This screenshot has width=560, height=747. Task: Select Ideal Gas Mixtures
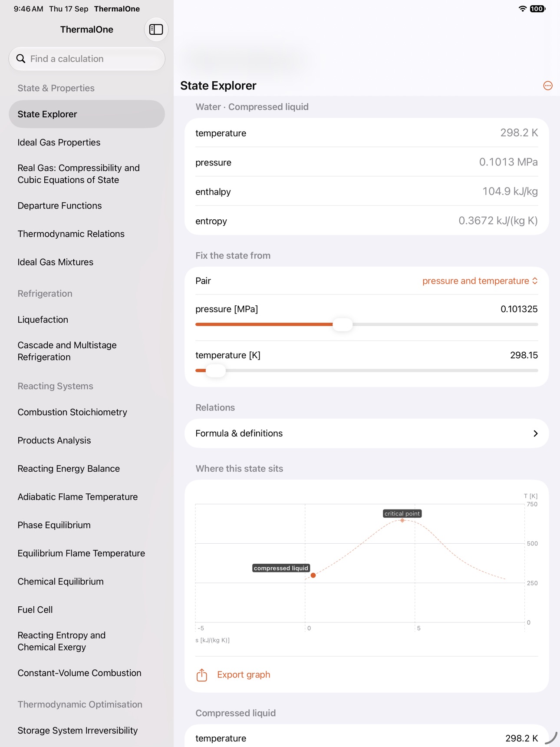(87, 262)
